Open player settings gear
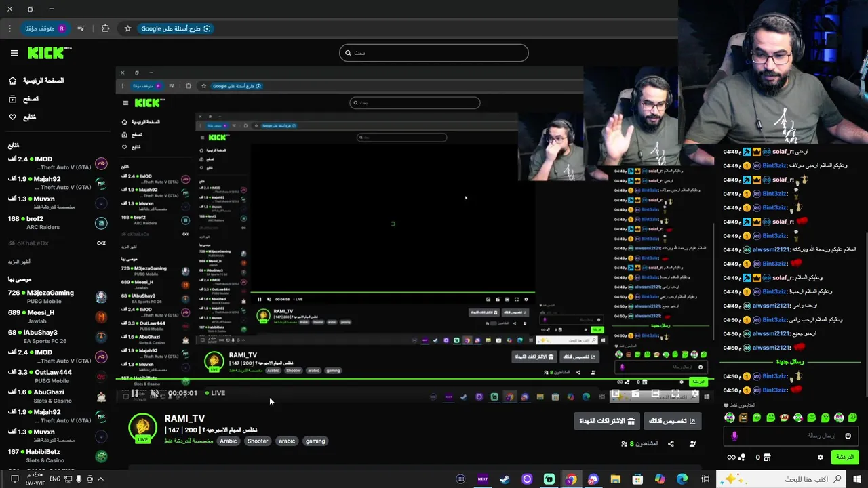The width and height of the screenshot is (868, 488). tap(694, 393)
